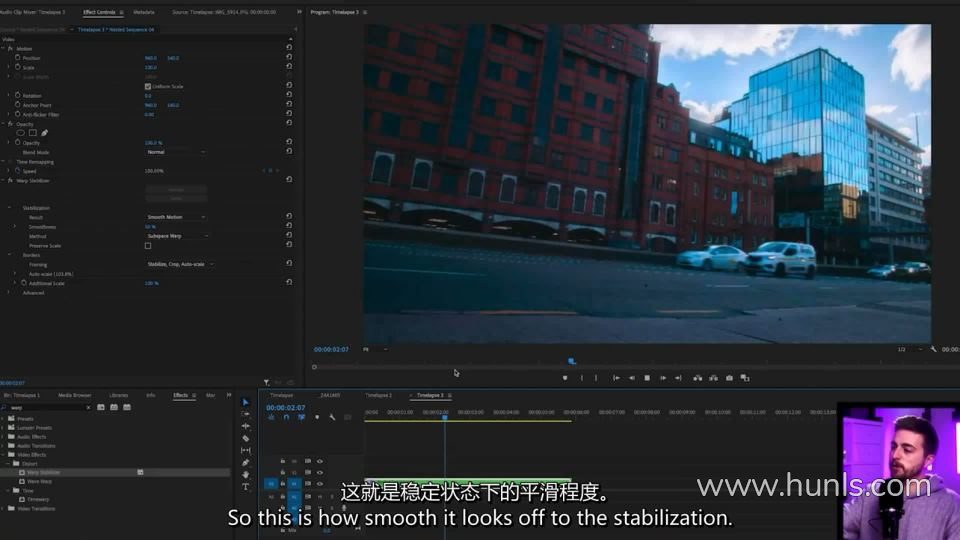Pick the Pen tool in the tools panel

point(246,462)
